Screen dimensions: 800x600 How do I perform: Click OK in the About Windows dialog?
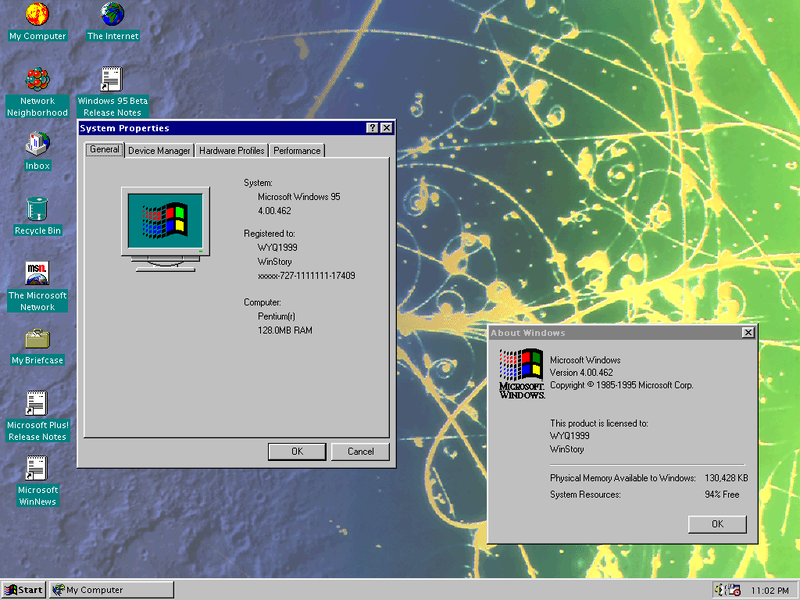click(x=716, y=524)
